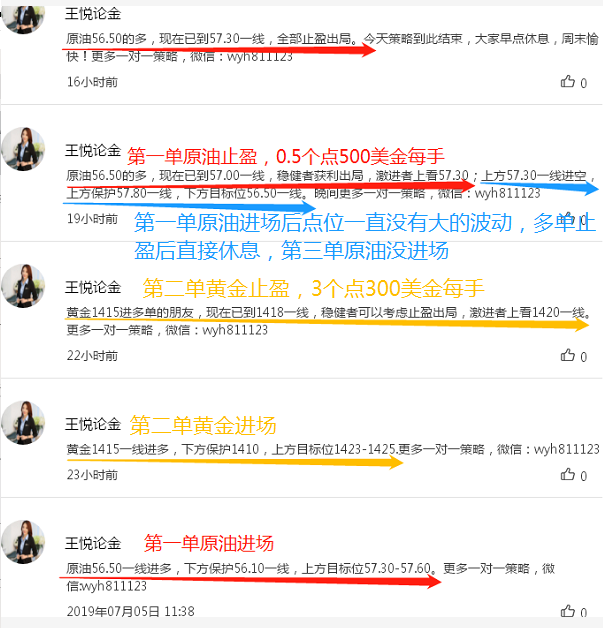Click the 22小时前 timestamp
The width and height of the screenshot is (603, 628).
pyautogui.click(x=92, y=356)
